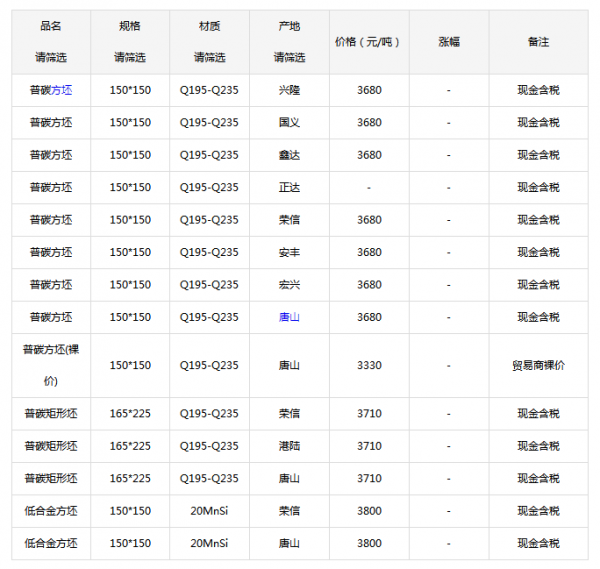Click the 普碳方坯(裸价) product name

[x=51, y=365]
